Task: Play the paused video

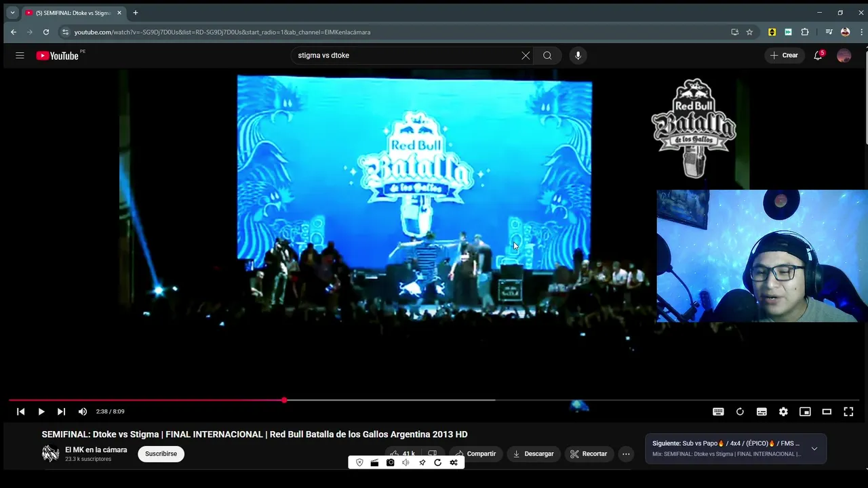Action: pos(41,411)
